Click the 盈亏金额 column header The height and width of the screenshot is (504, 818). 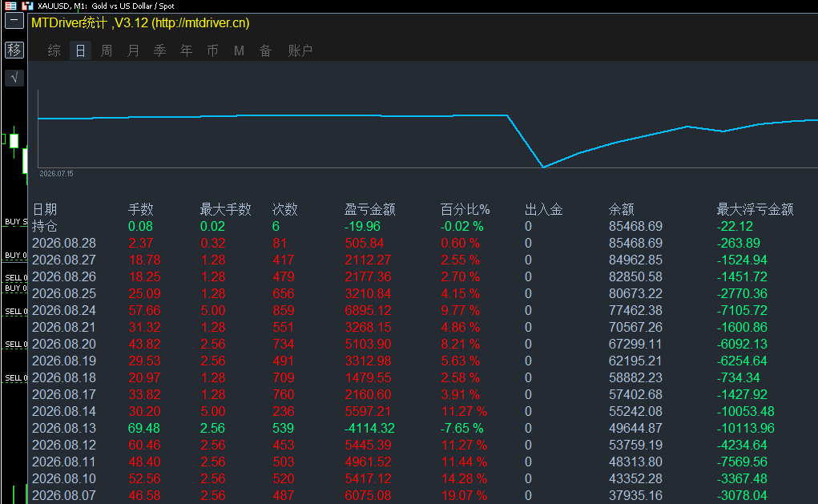pyautogui.click(x=370, y=210)
